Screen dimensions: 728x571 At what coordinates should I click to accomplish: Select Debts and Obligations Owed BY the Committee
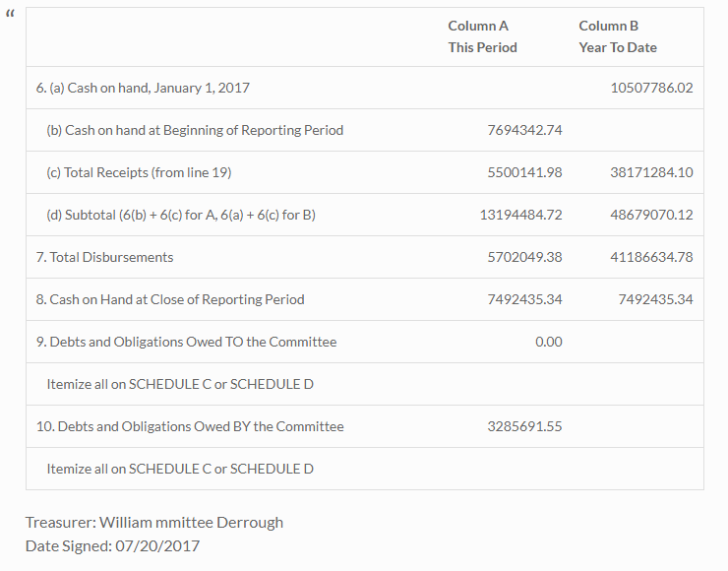190,426
